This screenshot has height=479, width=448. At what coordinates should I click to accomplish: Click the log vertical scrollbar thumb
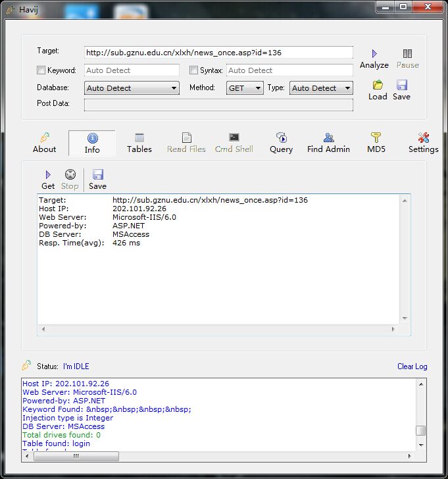(421, 430)
